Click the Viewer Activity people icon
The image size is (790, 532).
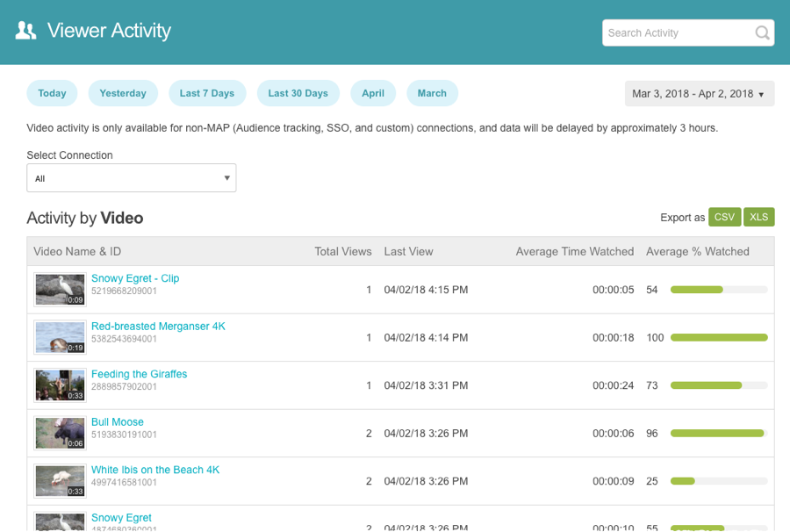[x=26, y=31]
